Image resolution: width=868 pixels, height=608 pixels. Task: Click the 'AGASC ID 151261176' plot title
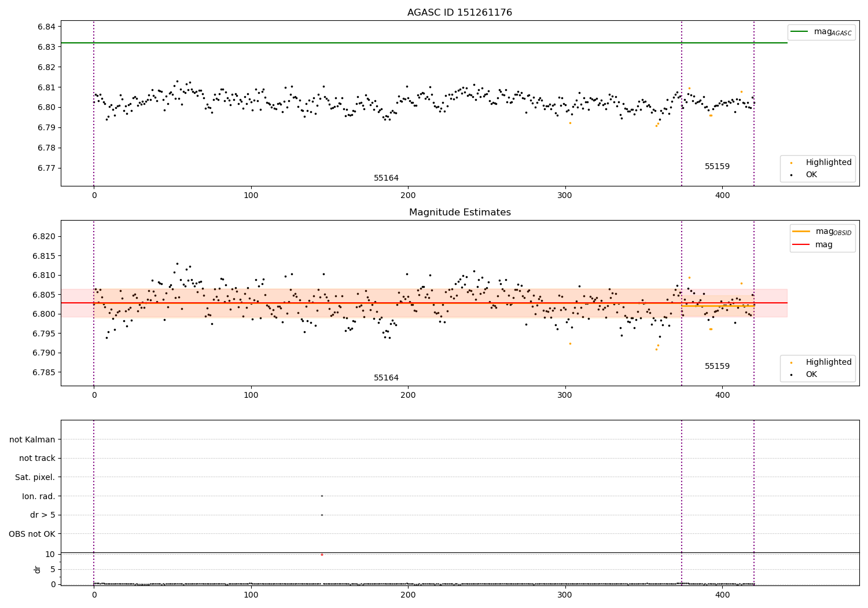pos(459,13)
